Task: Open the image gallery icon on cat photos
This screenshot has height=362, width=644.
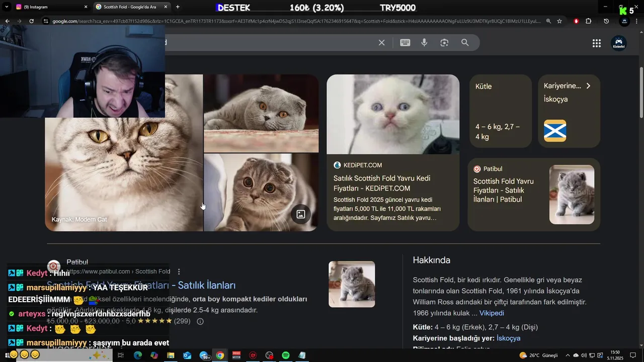Action: [301, 214]
